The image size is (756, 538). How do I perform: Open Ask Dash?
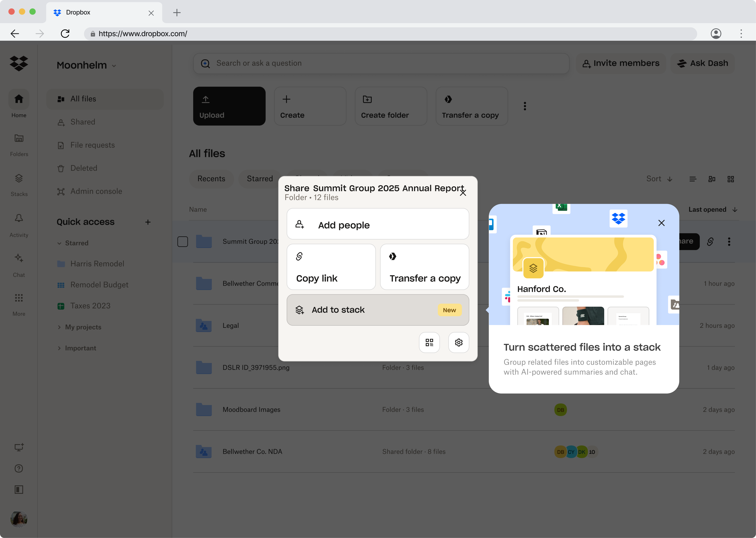coord(702,63)
